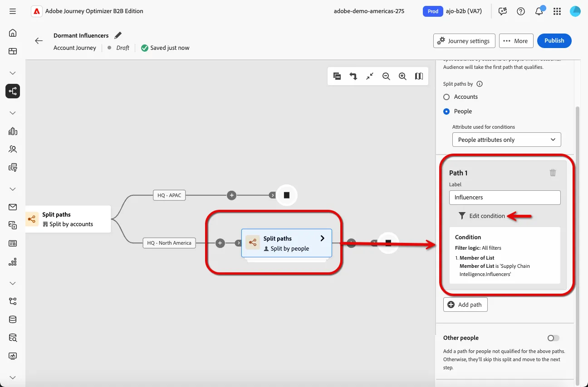This screenshot has width=588, height=387.
Task: Open the database icon in sidebar
Action: (x=13, y=319)
